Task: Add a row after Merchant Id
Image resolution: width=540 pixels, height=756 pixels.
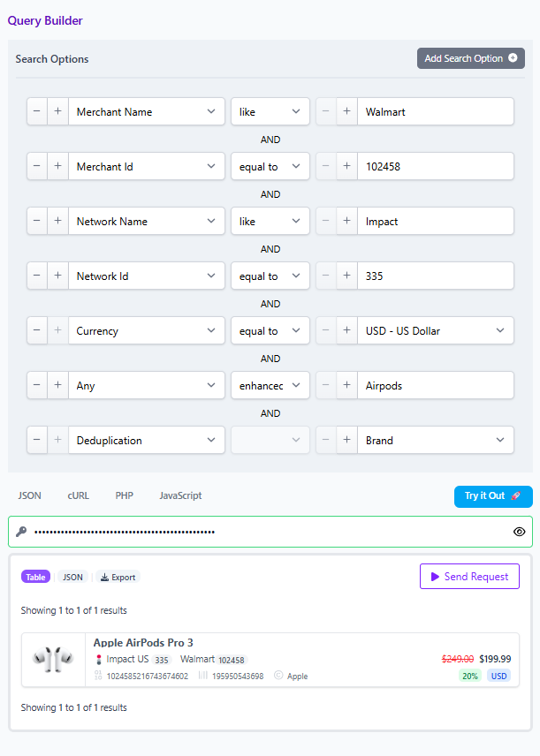Action: tap(58, 166)
